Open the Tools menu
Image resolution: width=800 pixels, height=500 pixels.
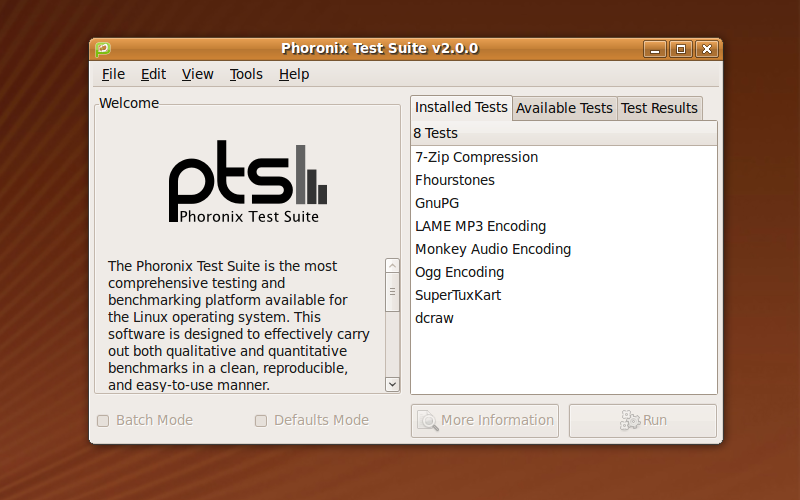point(246,74)
